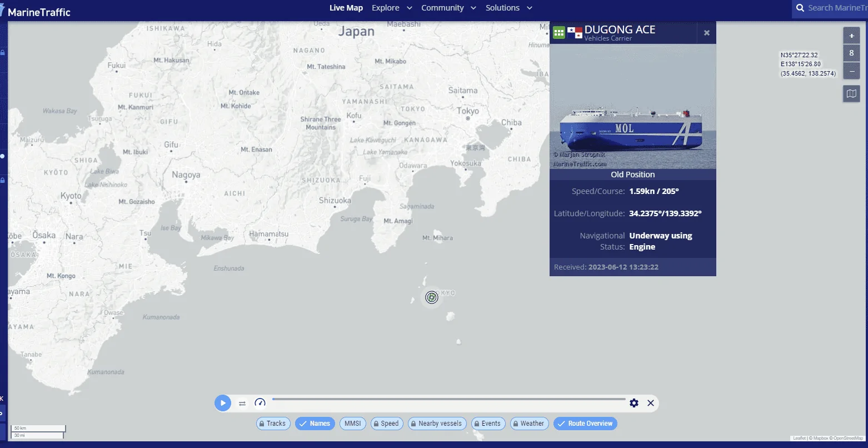The image size is (868, 448).
Task: Click the Kyoto city label on map
Action: point(71,196)
